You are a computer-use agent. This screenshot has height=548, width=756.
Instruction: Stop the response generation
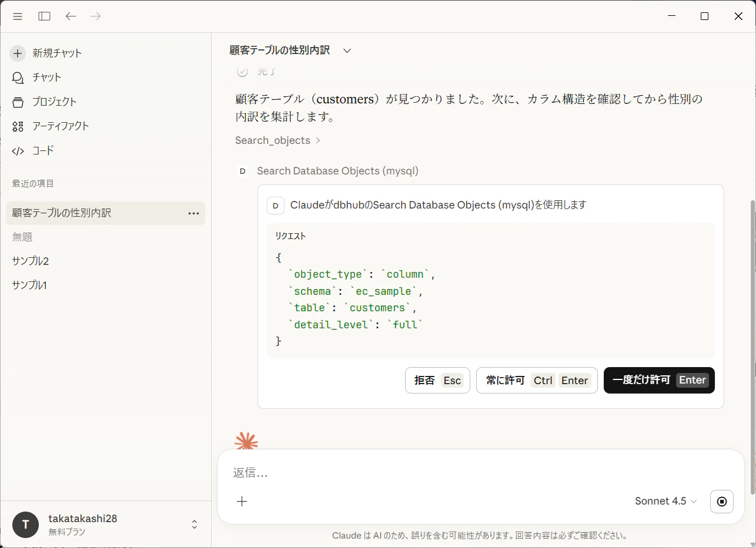pyautogui.click(x=722, y=502)
